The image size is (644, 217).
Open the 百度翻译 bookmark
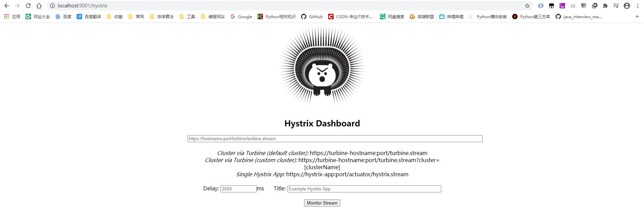tap(89, 17)
